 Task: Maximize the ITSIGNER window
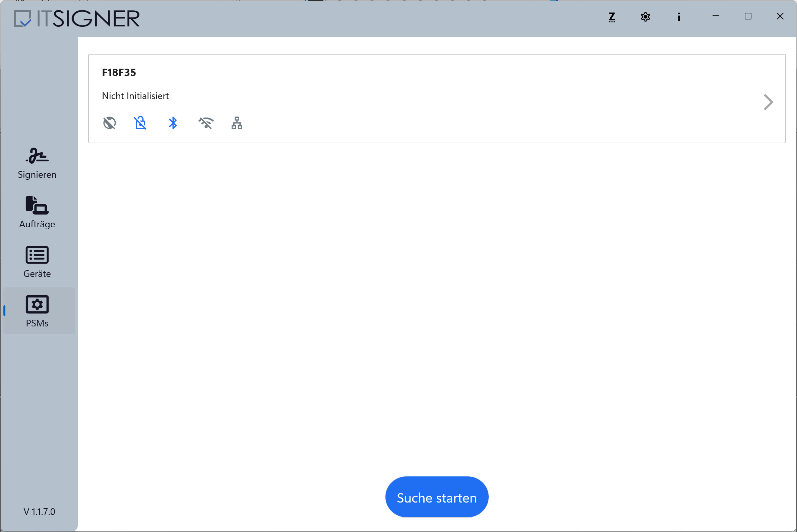click(748, 16)
